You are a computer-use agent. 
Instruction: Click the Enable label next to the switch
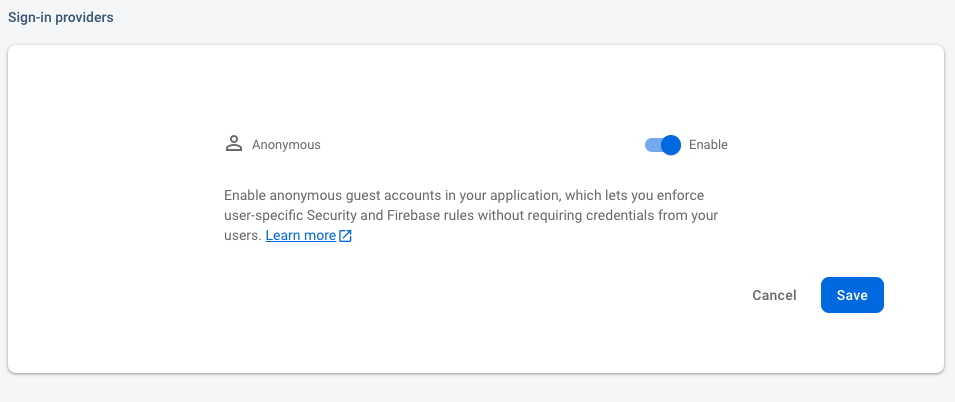coord(708,145)
